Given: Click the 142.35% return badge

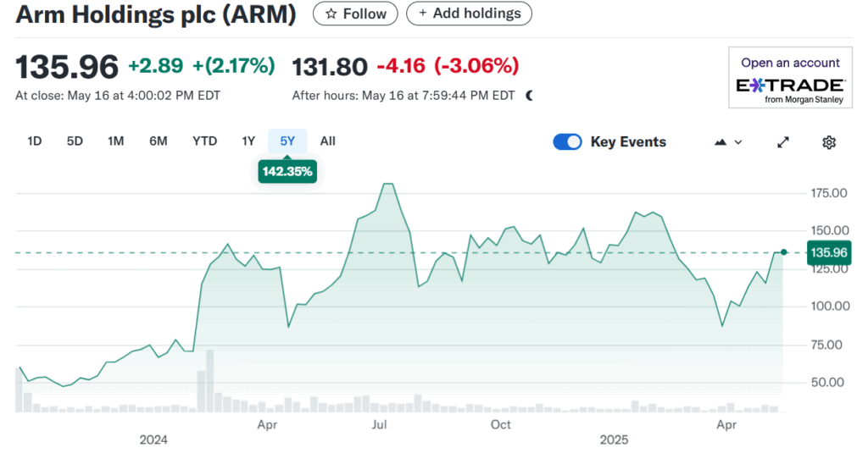Looking at the screenshot, I should tap(287, 172).
